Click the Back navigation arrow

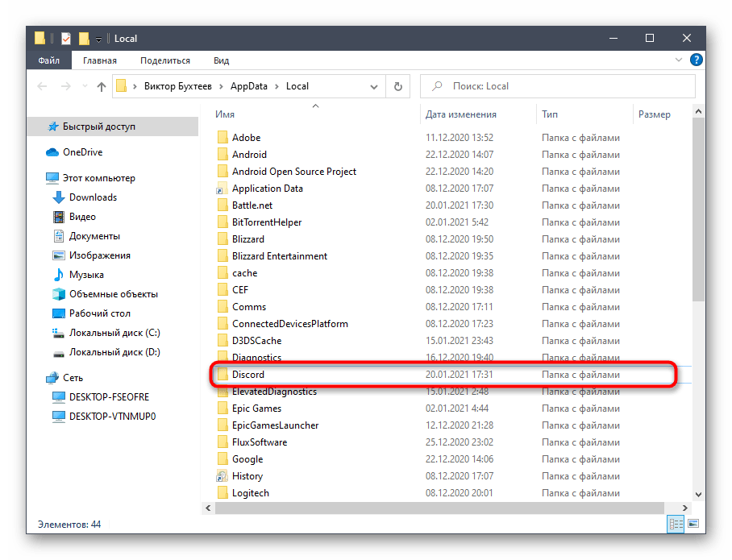coord(40,86)
